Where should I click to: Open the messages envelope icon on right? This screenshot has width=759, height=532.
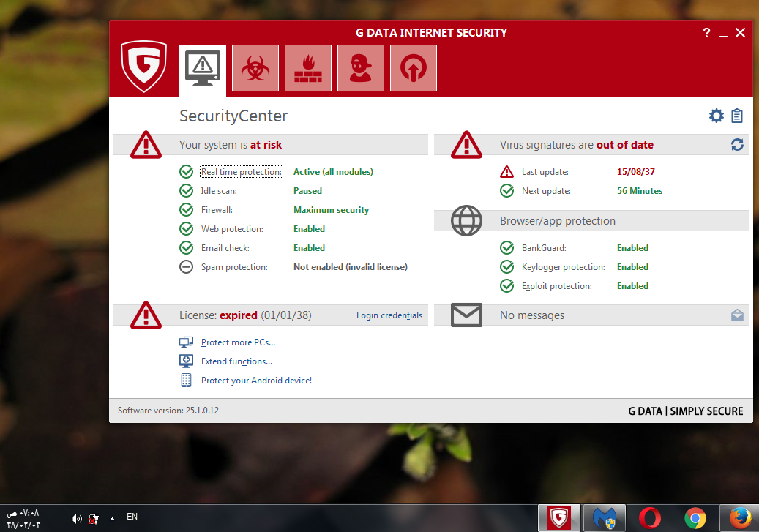tap(737, 315)
